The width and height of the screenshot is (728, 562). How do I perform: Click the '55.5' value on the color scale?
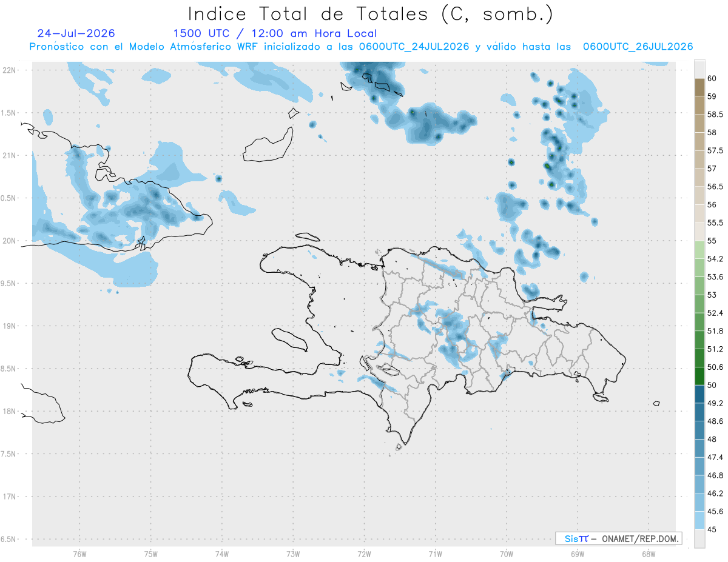tap(715, 222)
